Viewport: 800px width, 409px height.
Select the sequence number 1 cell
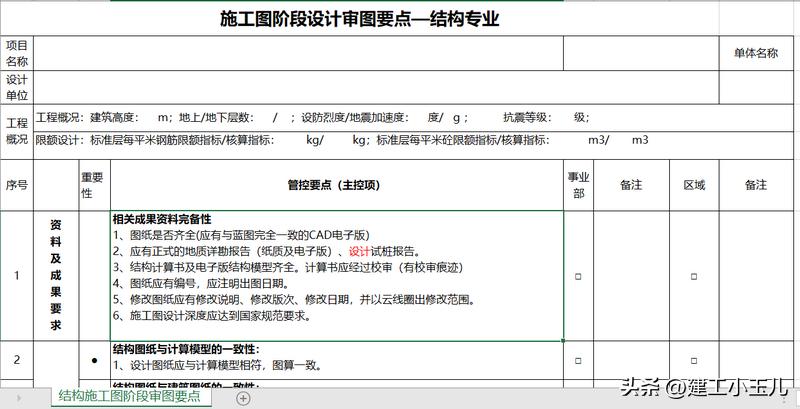[x=17, y=276]
